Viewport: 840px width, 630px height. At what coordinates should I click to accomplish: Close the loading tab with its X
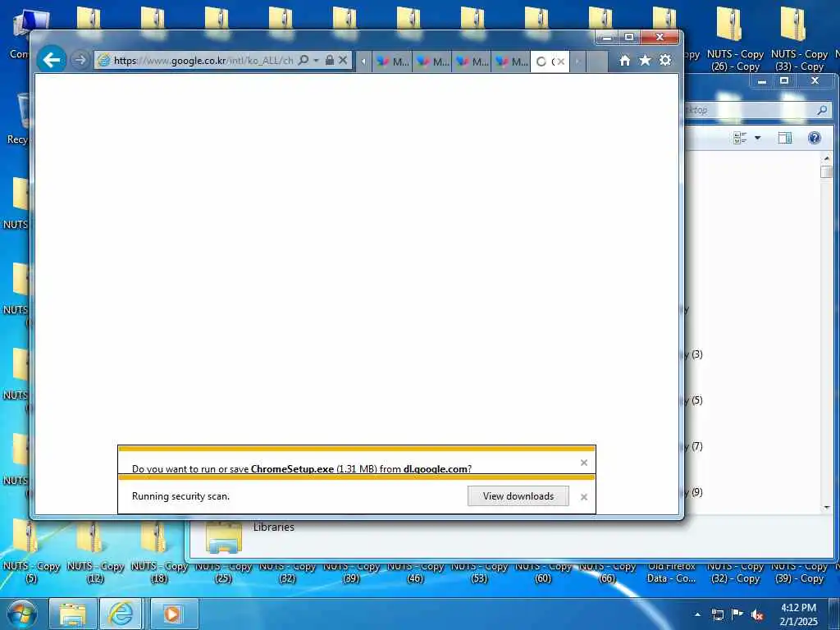561,62
